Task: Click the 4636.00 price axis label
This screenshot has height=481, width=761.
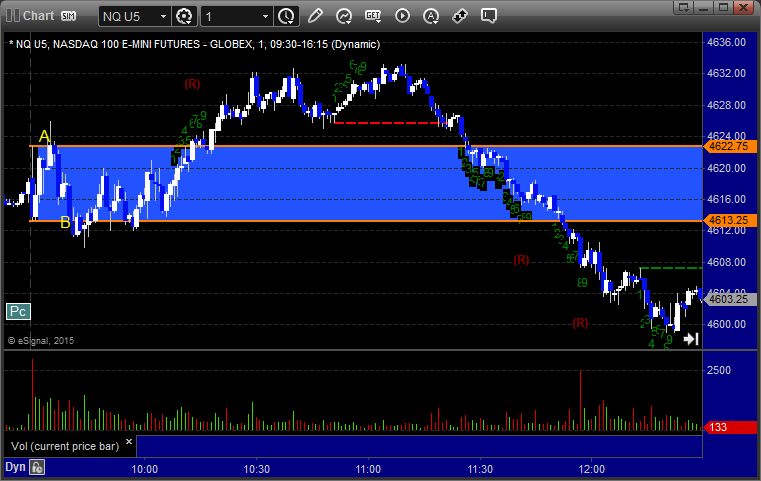Action: [x=727, y=42]
